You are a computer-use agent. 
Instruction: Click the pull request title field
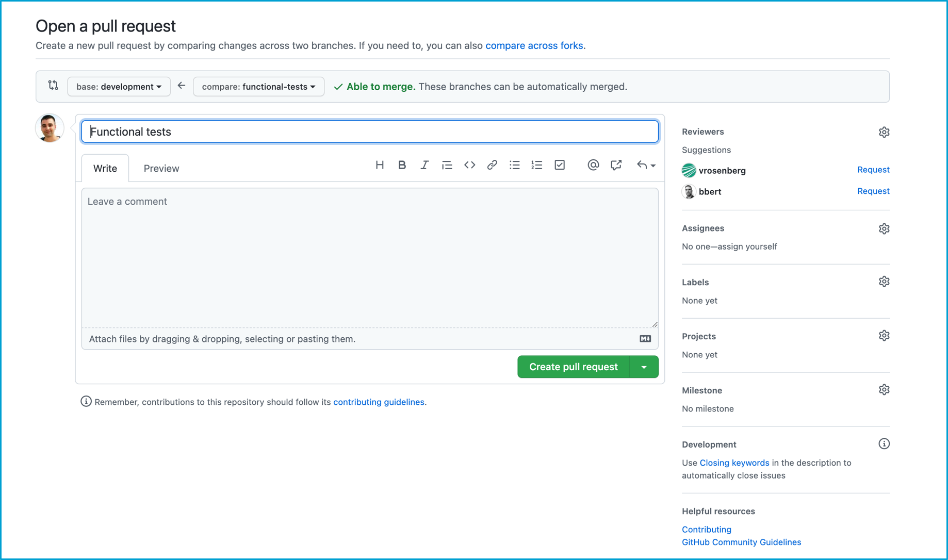click(x=370, y=132)
